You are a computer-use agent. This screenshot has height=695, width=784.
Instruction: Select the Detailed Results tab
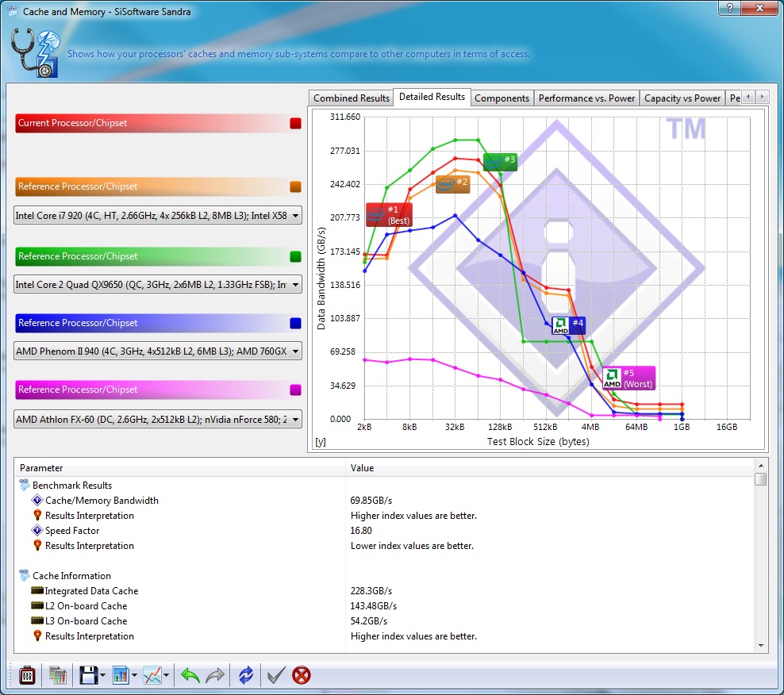click(x=432, y=97)
